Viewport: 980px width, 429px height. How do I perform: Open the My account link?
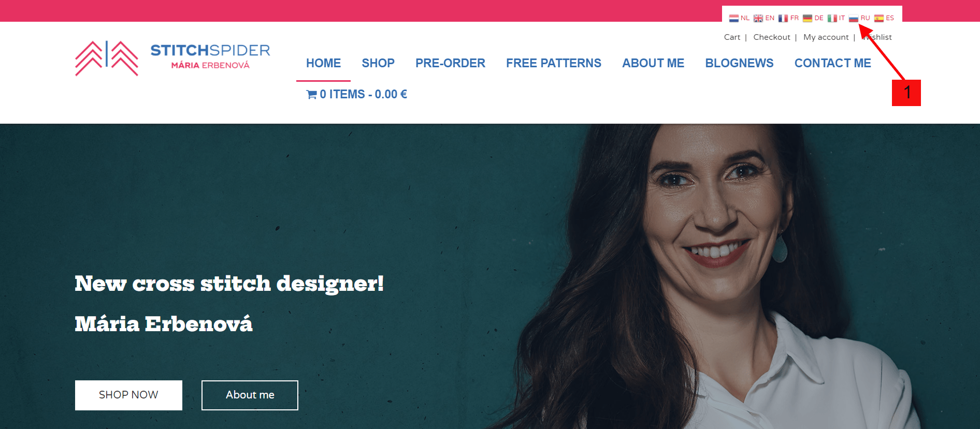[826, 37]
